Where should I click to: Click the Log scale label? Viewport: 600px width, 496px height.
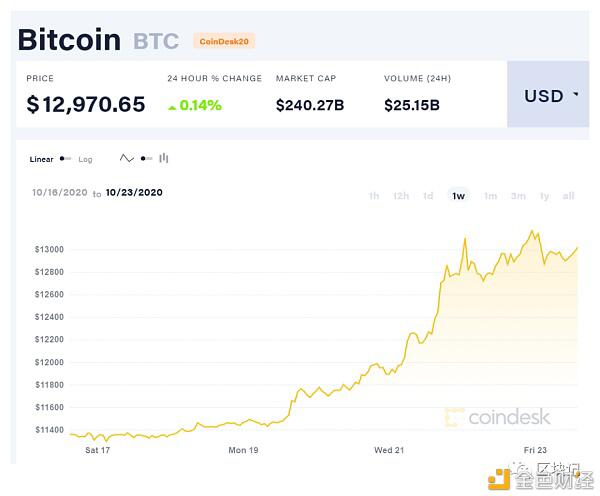[x=85, y=159]
